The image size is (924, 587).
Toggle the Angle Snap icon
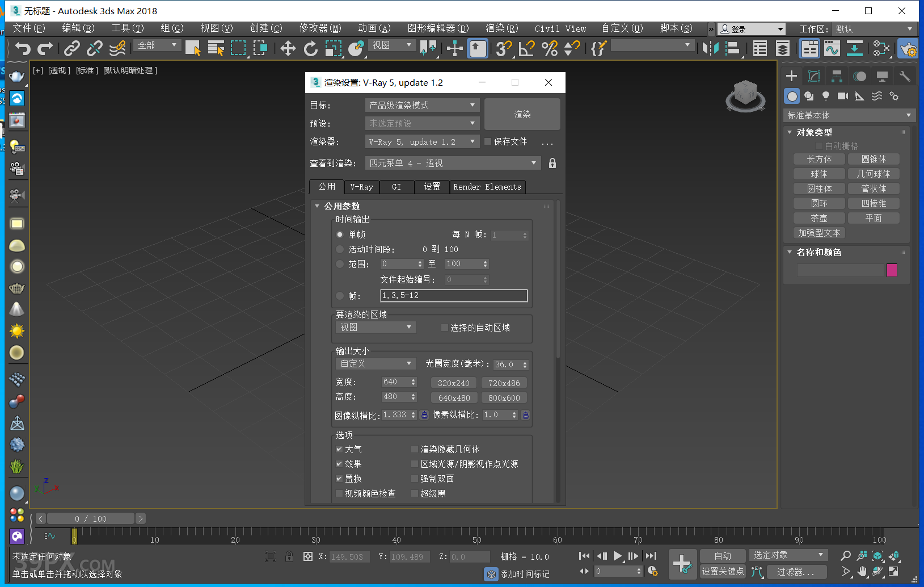point(526,49)
